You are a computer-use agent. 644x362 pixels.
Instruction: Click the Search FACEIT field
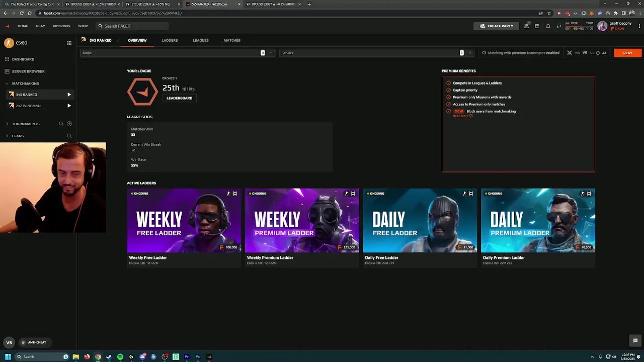click(132, 26)
